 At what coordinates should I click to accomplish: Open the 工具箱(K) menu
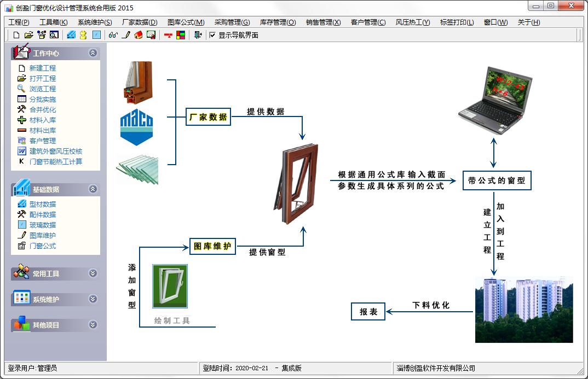[54, 22]
